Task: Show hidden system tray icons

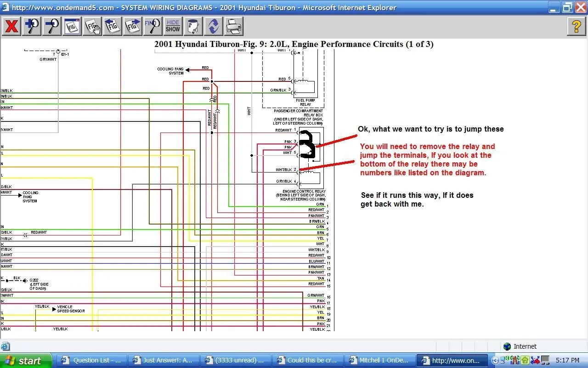Action: (x=495, y=361)
